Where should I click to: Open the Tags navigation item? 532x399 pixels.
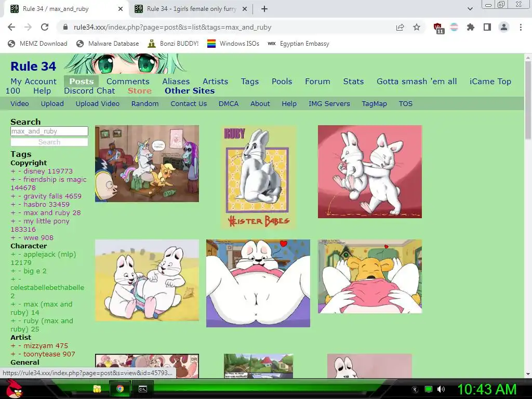(x=250, y=82)
